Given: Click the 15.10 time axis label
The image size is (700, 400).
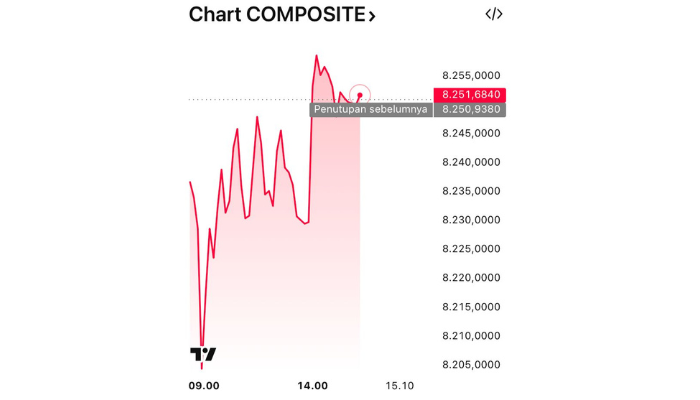Looking at the screenshot, I should pos(399,385).
